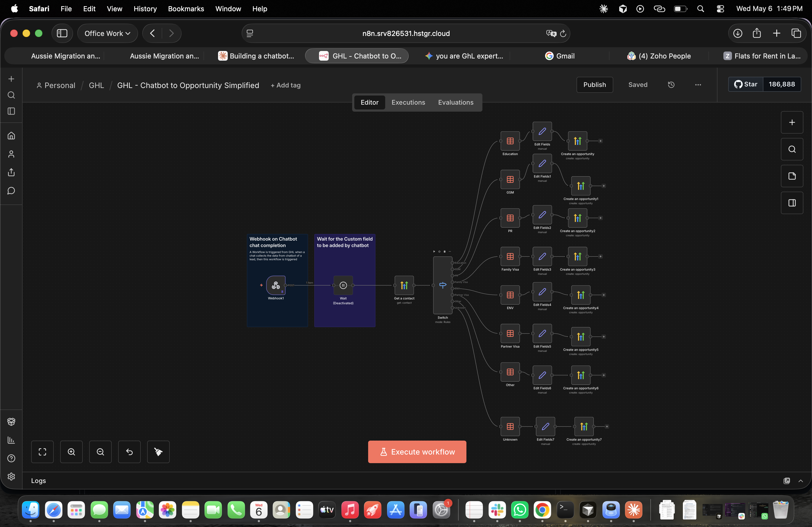Open Create an opportunity2 node
This screenshot has height=527, width=812.
(577, 218)
